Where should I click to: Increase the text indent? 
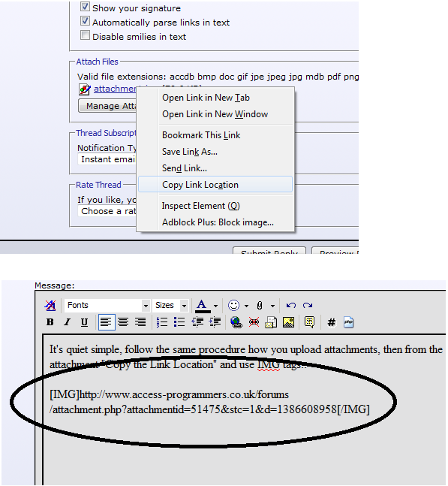point(215,322)
